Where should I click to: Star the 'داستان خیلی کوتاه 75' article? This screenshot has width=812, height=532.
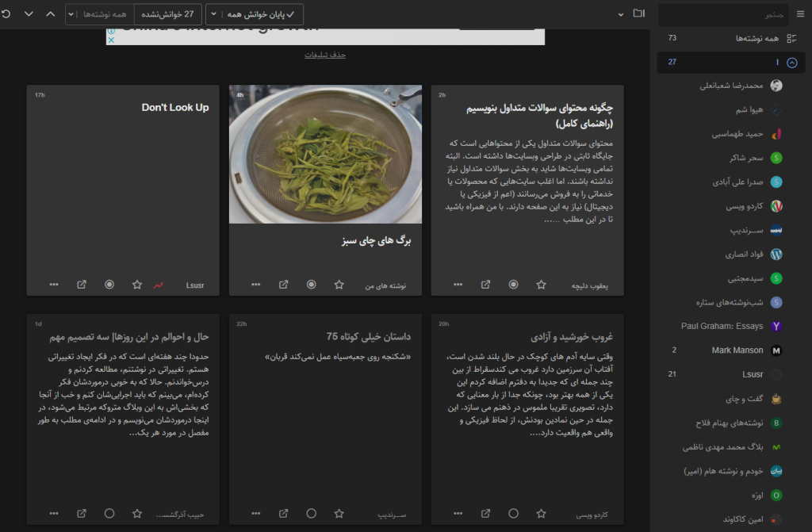[339, 514]
